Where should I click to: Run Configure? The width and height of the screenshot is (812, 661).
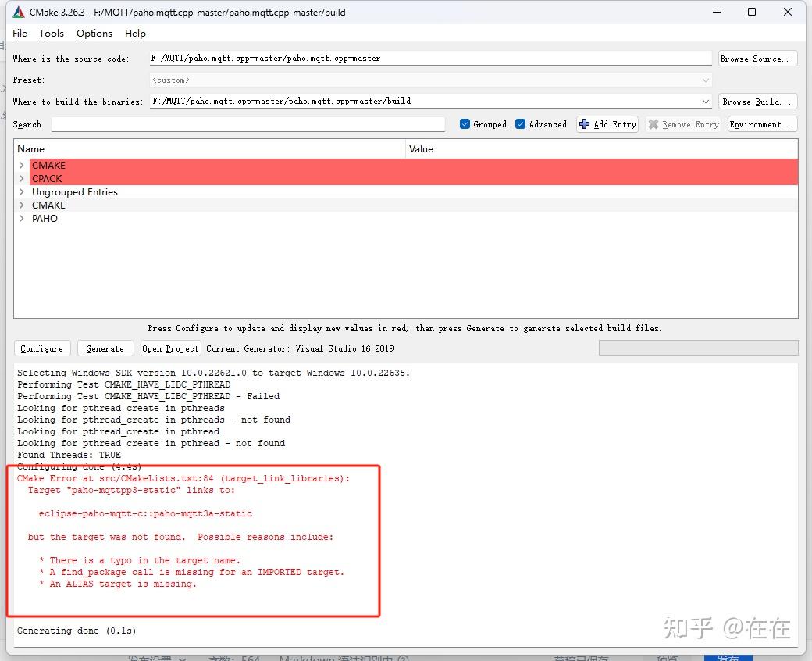tap(42, 348)
